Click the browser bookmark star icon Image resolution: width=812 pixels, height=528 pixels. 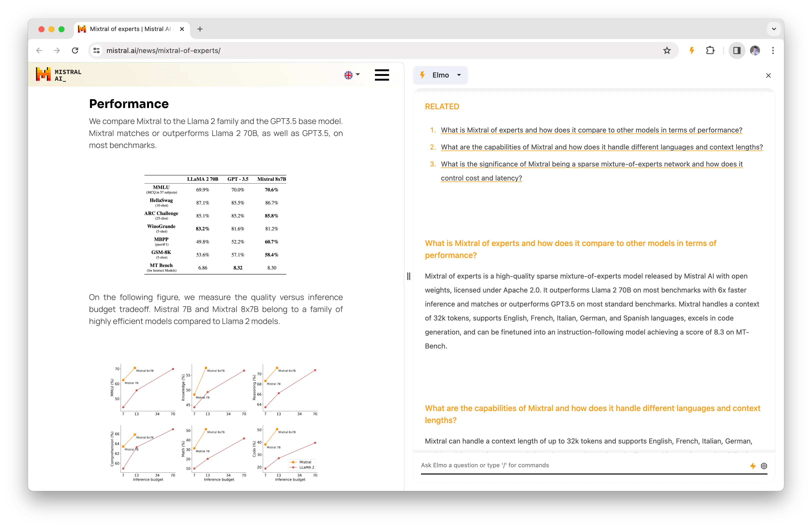pyautogui.click(x=666, y=50)
